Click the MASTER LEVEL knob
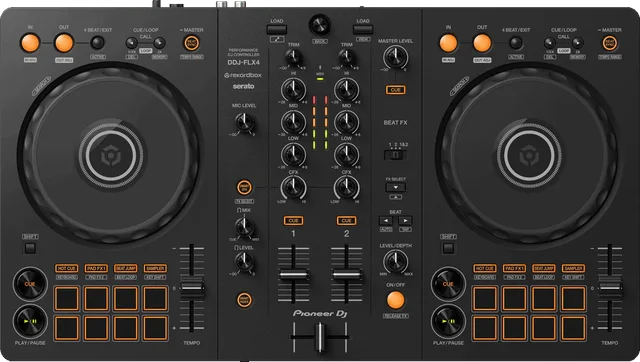 coord(395,57)
